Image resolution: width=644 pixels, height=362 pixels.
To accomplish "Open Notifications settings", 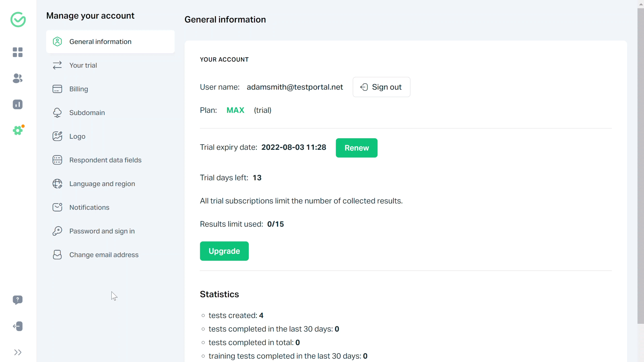I will point(89,207).
